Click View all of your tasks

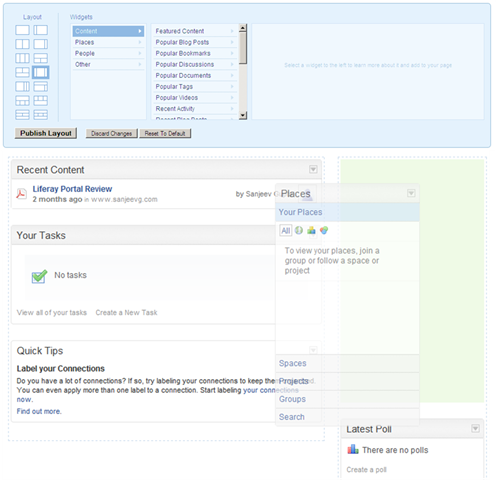tap(52, 313)
